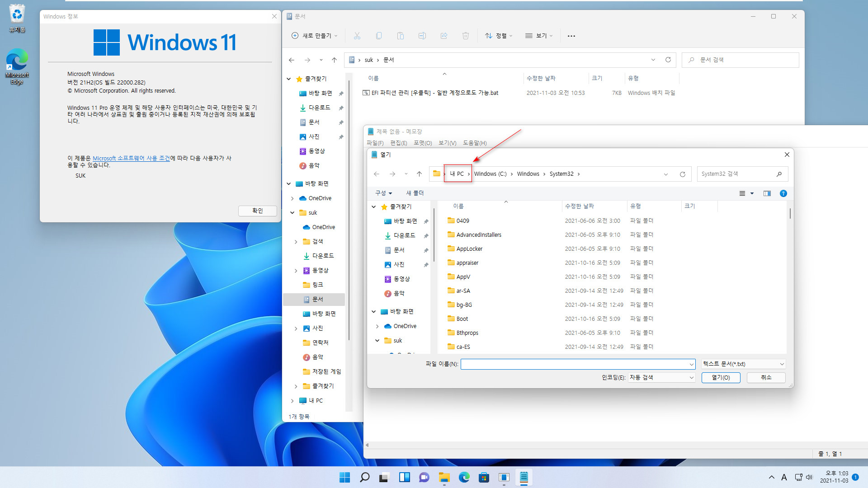
Task: Click the Delete trash icon in the Explorer toolbar
Action: (466, 36)
